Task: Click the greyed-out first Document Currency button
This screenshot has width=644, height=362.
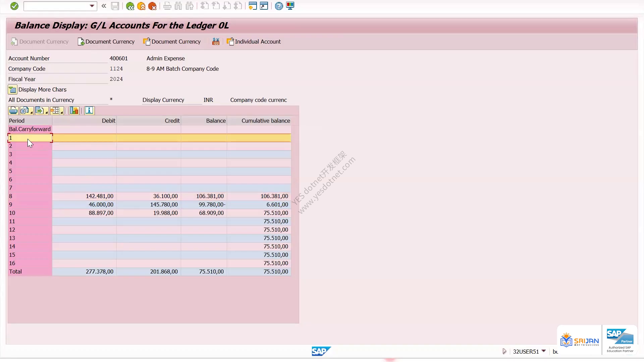Action: tap(40, 42)
